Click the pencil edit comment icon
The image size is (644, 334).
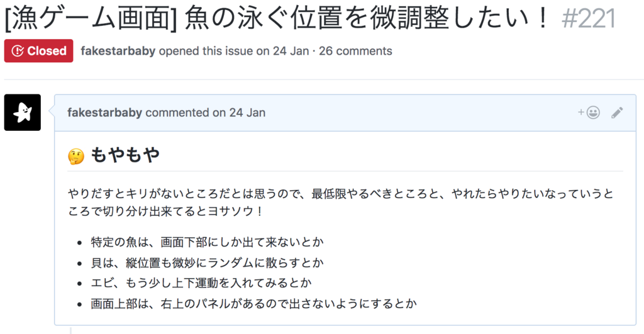click(617, 113)
